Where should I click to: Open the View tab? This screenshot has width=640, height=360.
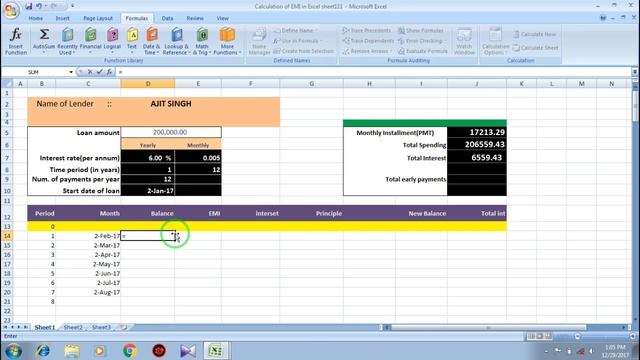click(223, 18)
